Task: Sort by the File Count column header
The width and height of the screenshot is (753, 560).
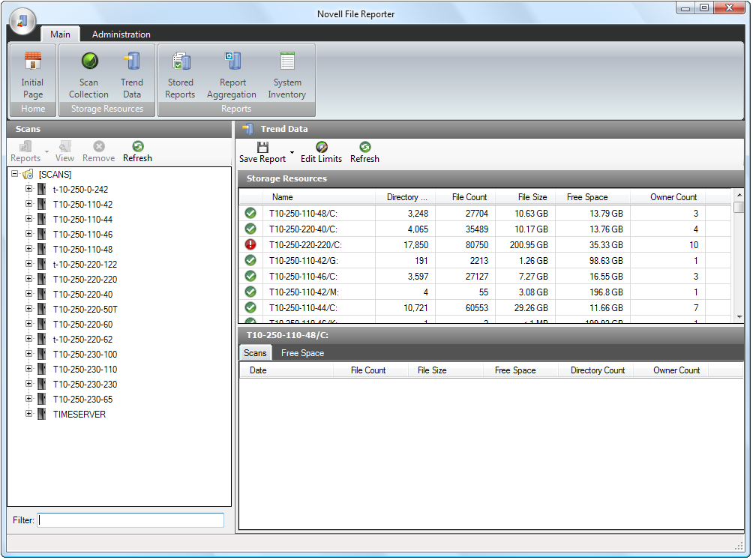Action: 469,197
